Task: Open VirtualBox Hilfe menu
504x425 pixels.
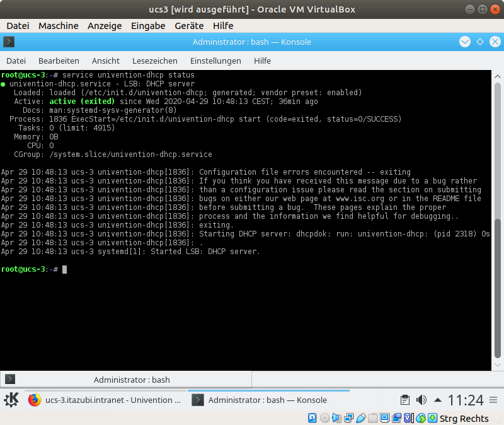Action: pos(223,26)
